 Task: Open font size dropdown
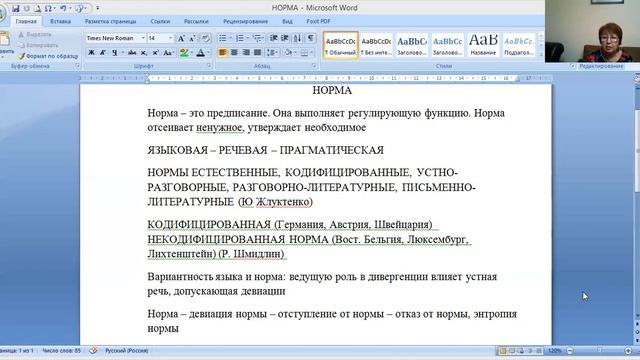(170, 38)
